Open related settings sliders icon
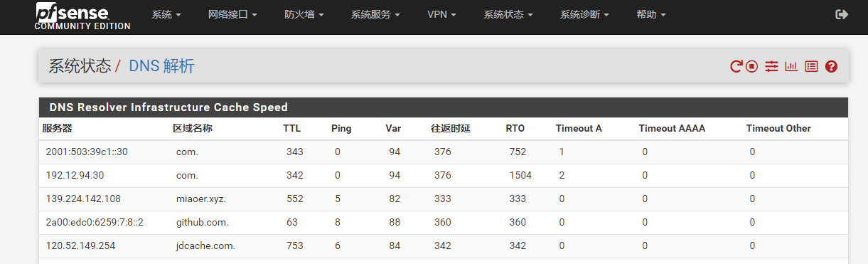This screenshot has width=868, height=264. (x=771, y=66)
